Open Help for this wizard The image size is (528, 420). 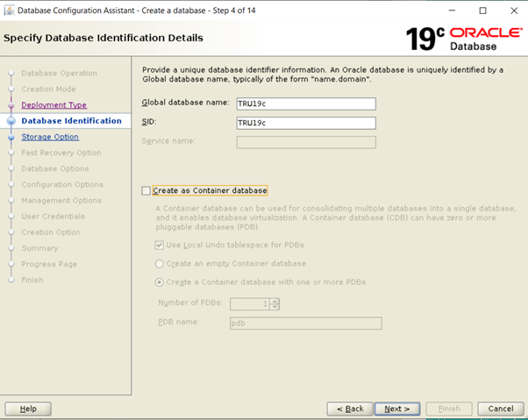[x=28, y=409]
